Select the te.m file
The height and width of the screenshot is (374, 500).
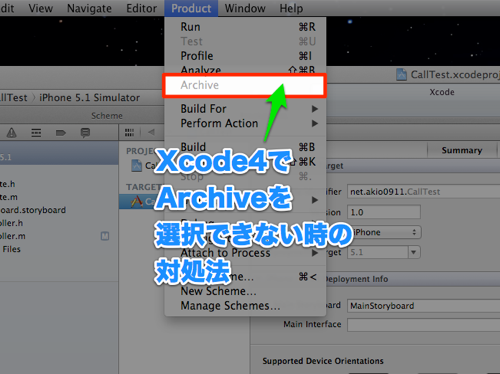[9, 197]
